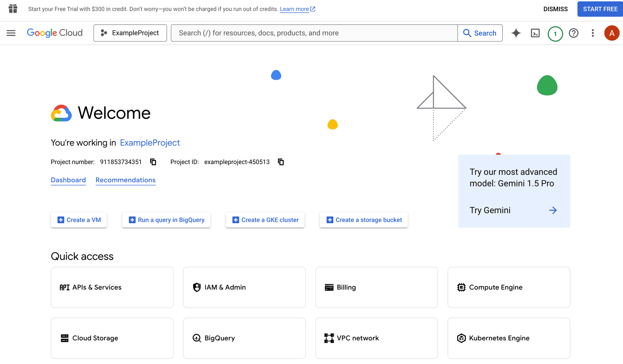
Task: Open the ExampleProject project picker
Action: point(130,33)
